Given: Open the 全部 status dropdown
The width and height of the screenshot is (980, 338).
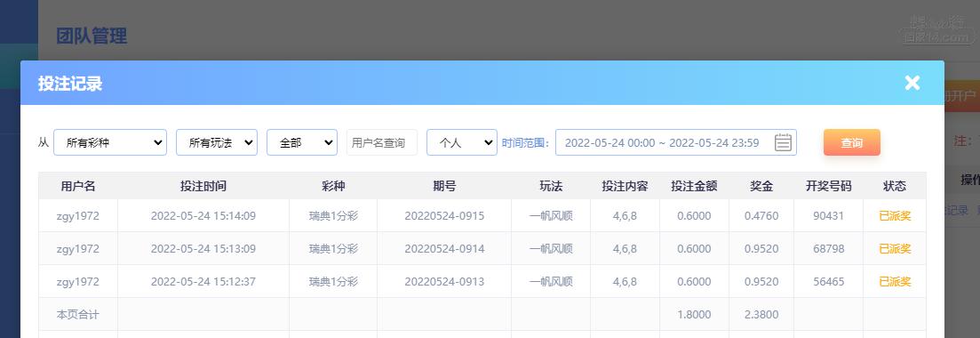Looking at the screenshot, I should click(302, 142).
